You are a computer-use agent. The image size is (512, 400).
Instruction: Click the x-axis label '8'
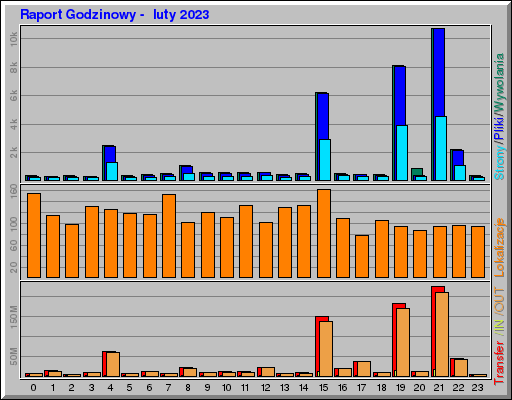pos(188,388)
